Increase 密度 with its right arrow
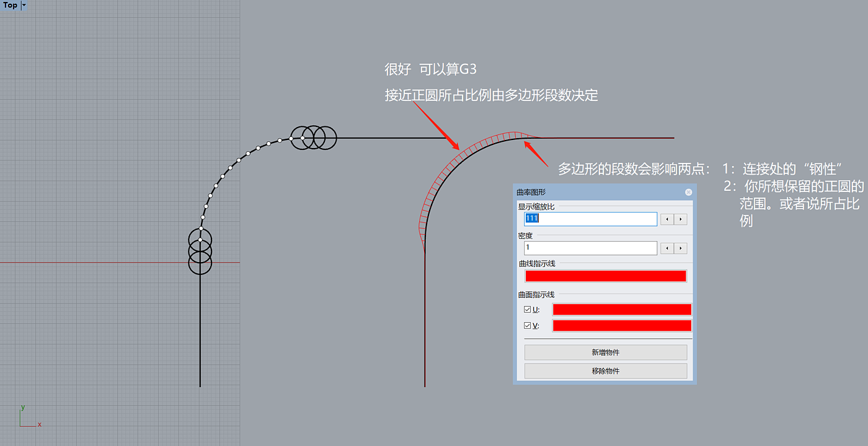868x446 pixels. point(681,248)
